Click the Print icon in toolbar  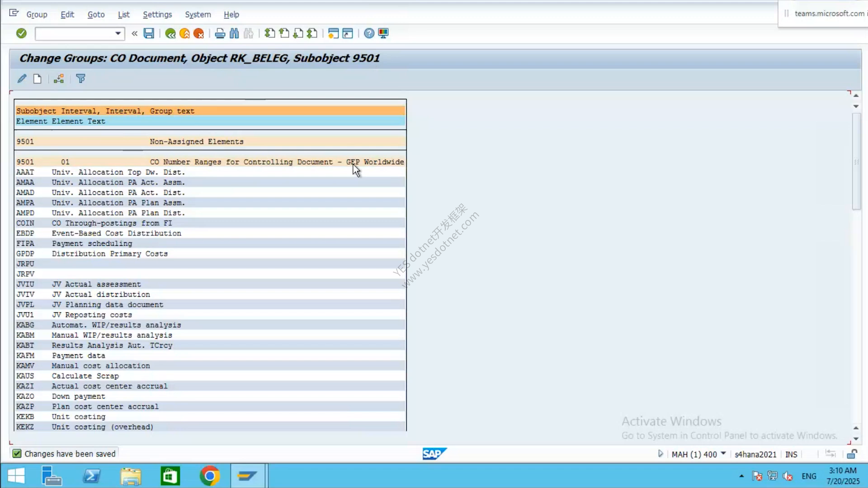click(220, 33)
